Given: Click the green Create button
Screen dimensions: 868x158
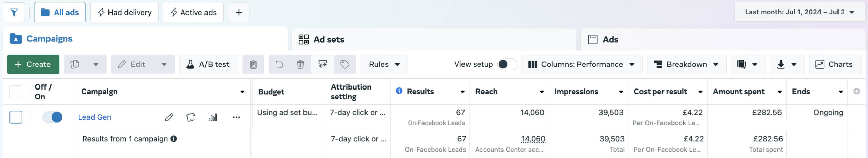Looking at the screenshot, I should tap(33, 64).
